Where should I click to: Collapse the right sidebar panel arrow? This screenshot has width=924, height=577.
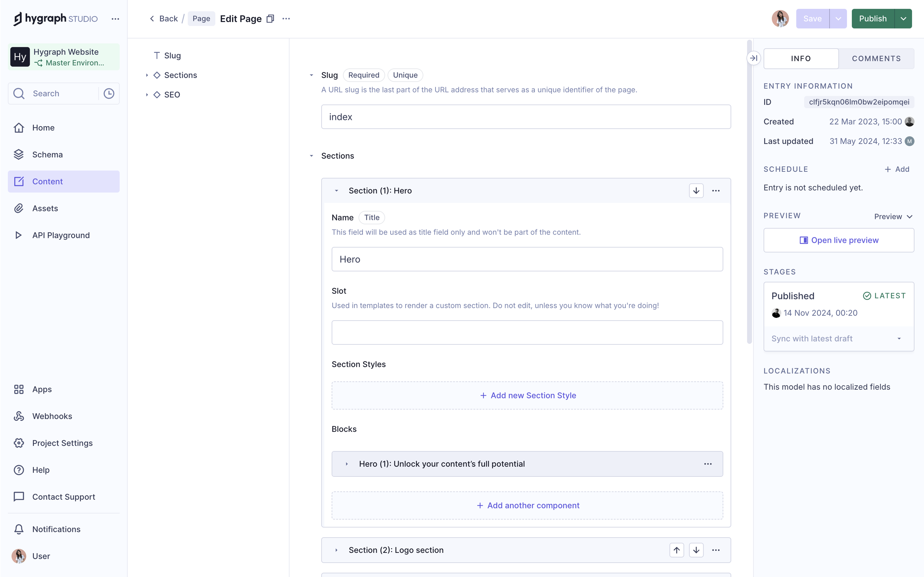tap(754, 58)
